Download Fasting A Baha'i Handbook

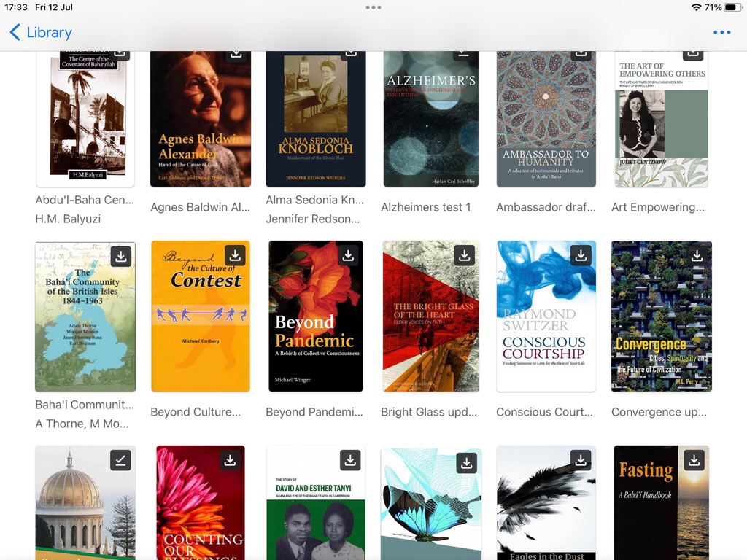pyautogui.click(x=694, y=461)
